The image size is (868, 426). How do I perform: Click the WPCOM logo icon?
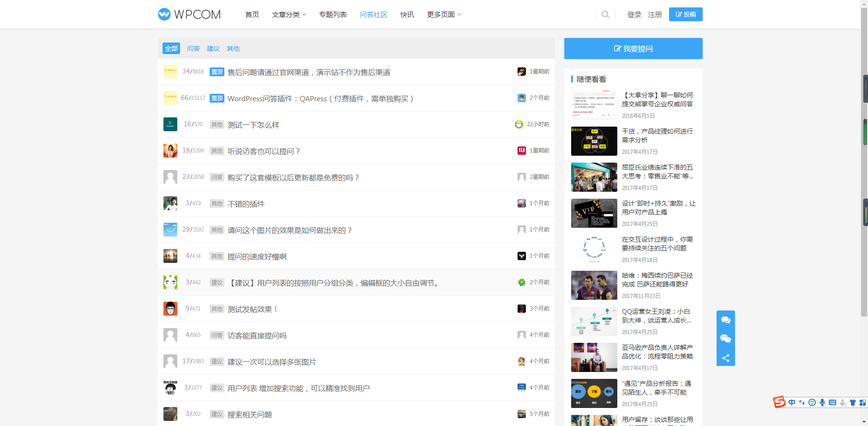pyautogui.click(x=164, y=14)
